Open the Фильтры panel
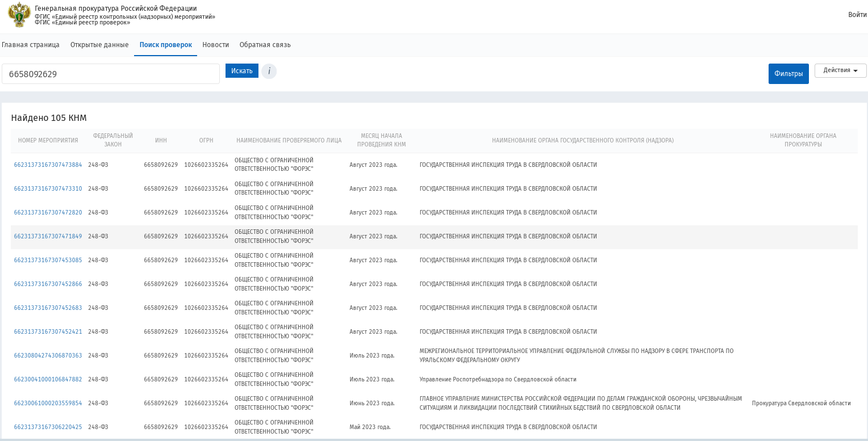 788,74
